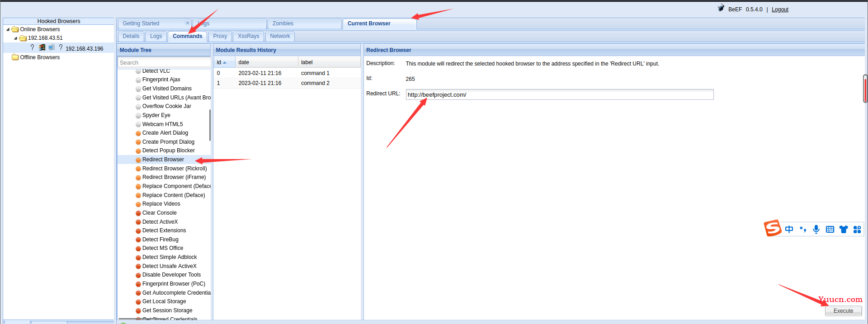
Task: Select the Overflow Cookie Jar module
Action: [167, 106]
